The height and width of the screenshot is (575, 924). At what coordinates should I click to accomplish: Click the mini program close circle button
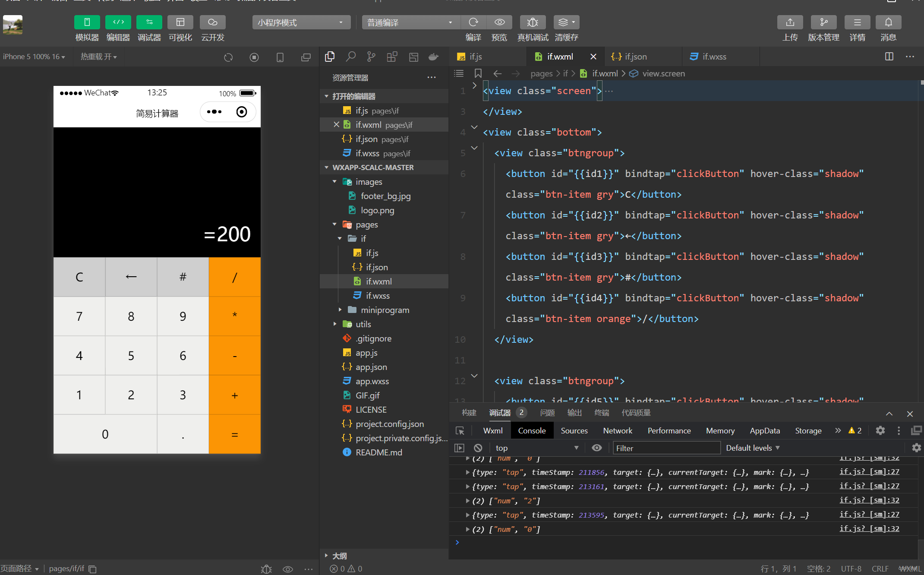(242, 112)
